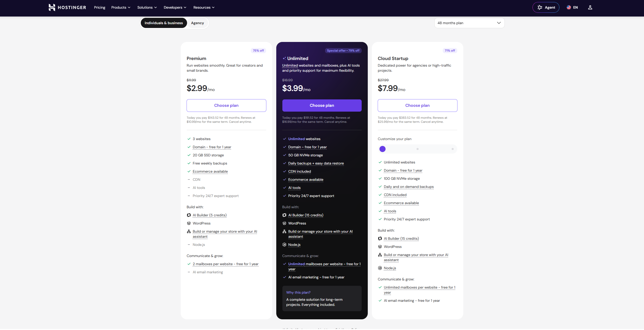Screen dimensions: 644x330
Task: Click AI Builder (5 credits) link
Action: (x=209, y=215)
